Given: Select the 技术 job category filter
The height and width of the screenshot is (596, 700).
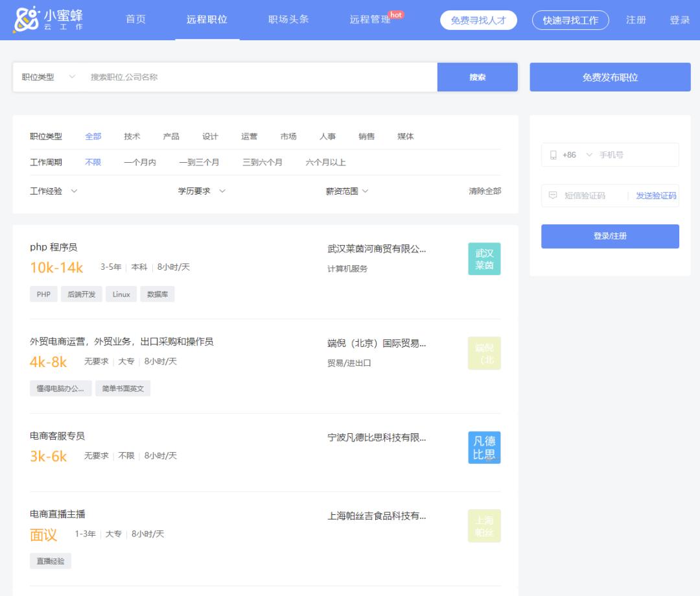Looking at the screenshot, I should pyautogui.click(x=132, y=136).
